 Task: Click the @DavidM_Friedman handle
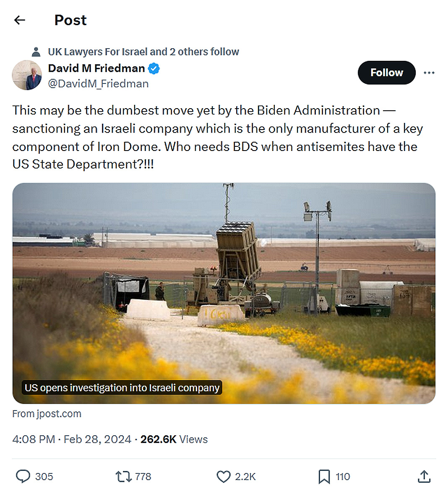tap(98, 84)
